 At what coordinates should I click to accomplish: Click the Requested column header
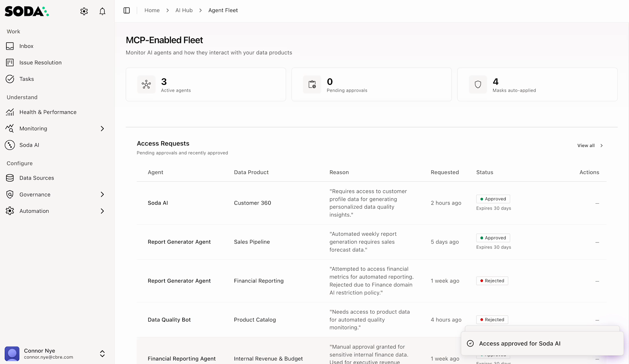click(445, 172)
